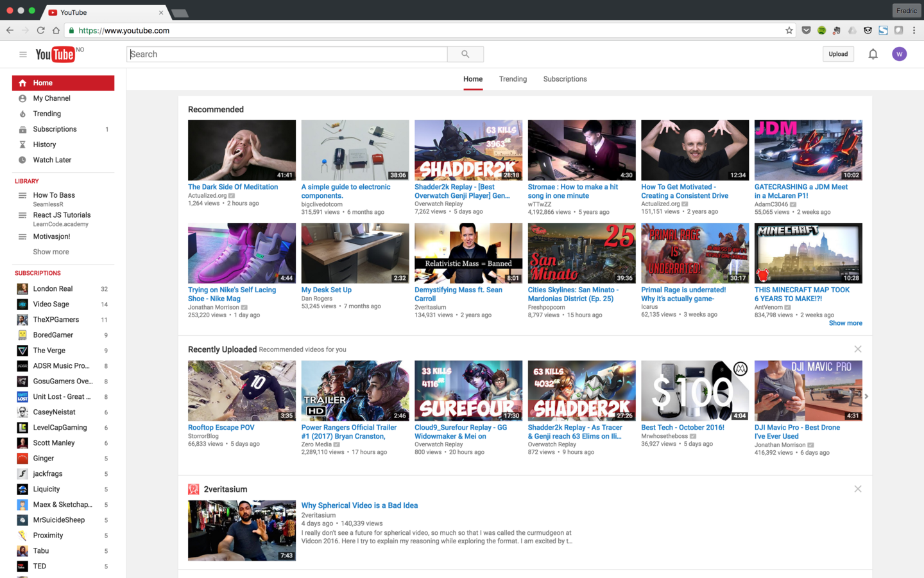Click the browser home icon
This screenshot has width=924, height=578.
56,30
